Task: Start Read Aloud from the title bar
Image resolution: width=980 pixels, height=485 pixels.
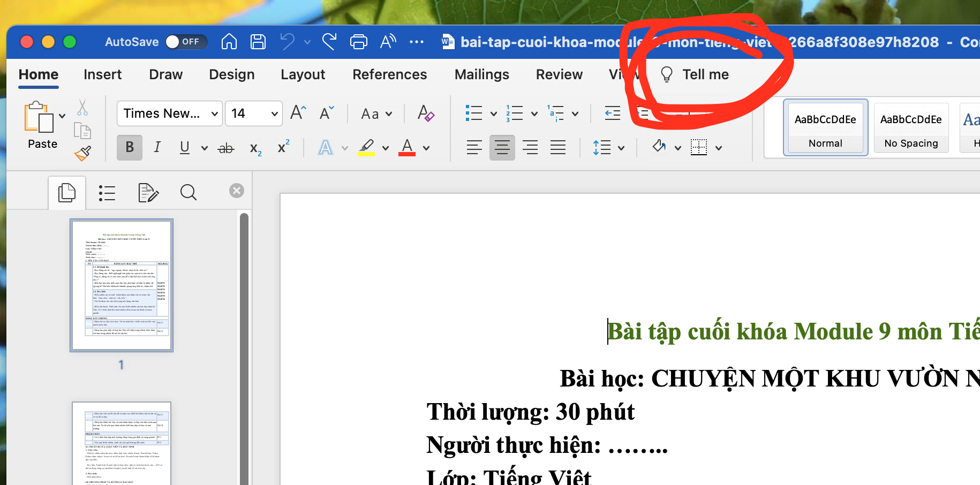Action: [388, 41]
